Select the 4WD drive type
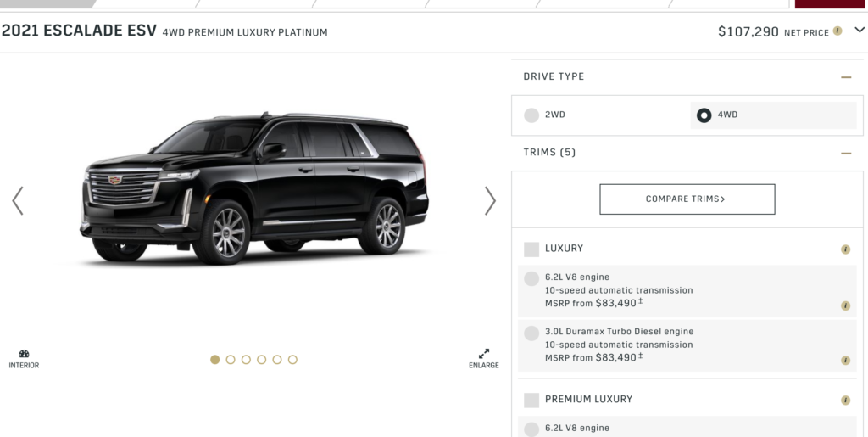Image resolution: width=868 pixels, height=437 pixels. pyautogui.click(x=704, y=115)
